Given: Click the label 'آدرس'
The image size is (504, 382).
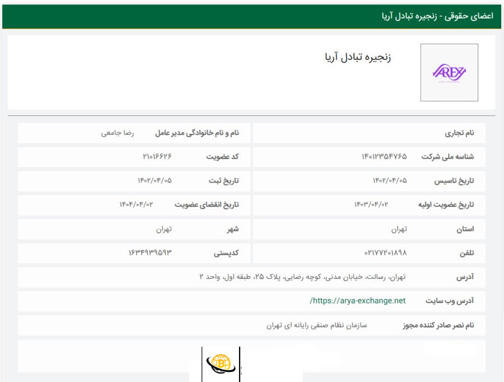Looking at the screenshot, I should tap(465, 277).
